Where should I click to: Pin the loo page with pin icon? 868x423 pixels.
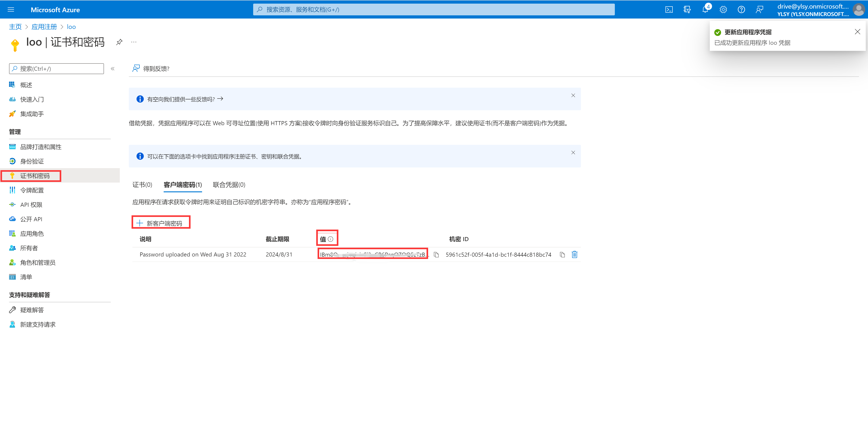point(119,42)
